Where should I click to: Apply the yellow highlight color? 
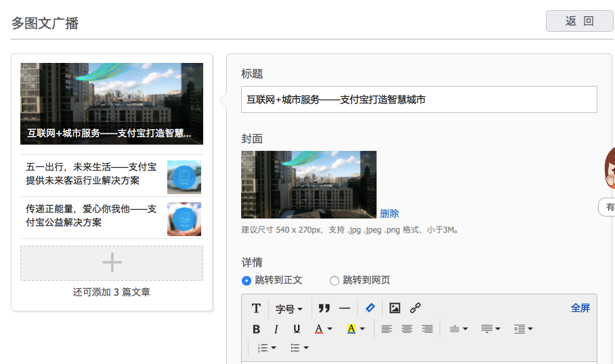click(x=352, y=329)
